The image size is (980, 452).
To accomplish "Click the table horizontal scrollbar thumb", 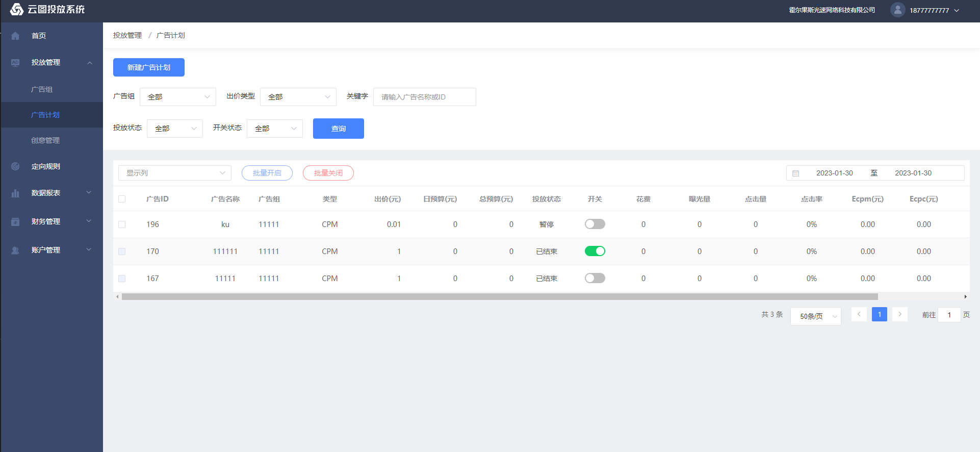I will click(500, 296).
